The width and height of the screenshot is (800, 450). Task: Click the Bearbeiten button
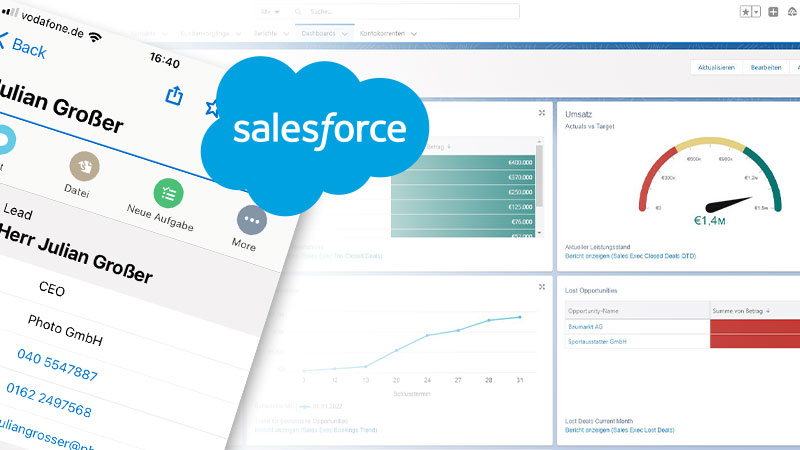coord(766,67)
